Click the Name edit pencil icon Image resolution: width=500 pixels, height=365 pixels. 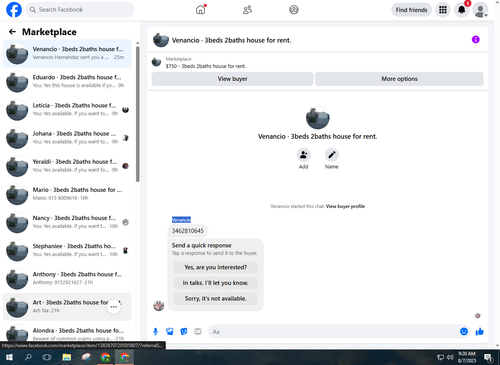pyautogui.click(x=332, y=155)
